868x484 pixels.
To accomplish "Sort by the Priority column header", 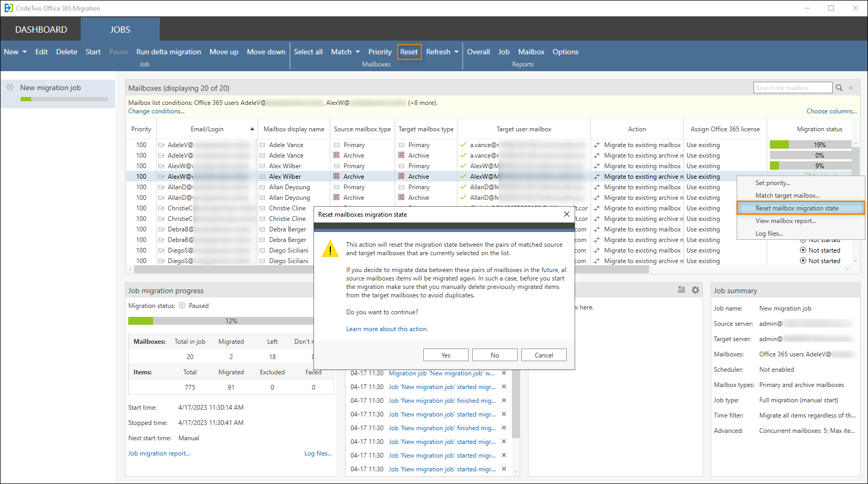I will coord(141,129).
